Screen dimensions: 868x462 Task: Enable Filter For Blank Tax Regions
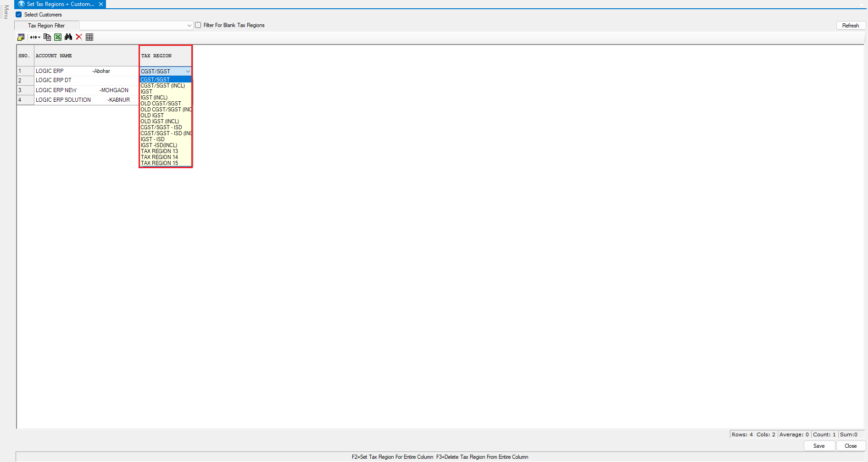(198, 25)
